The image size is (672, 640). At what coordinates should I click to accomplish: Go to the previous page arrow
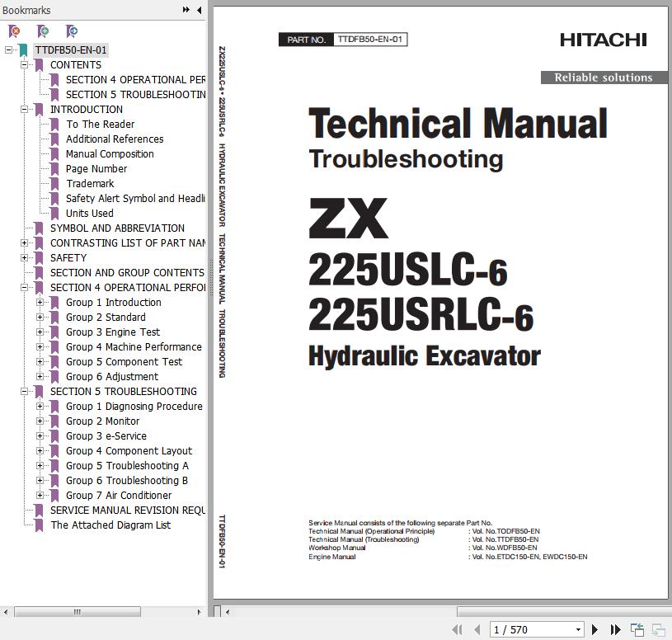477,629
